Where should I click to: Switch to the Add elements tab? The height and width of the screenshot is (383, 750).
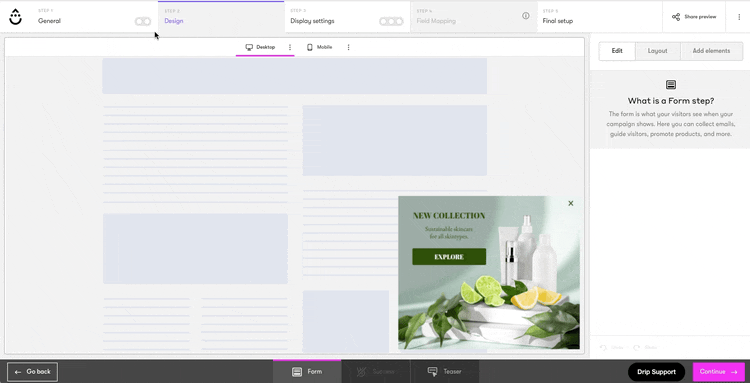tap(711, 51)
